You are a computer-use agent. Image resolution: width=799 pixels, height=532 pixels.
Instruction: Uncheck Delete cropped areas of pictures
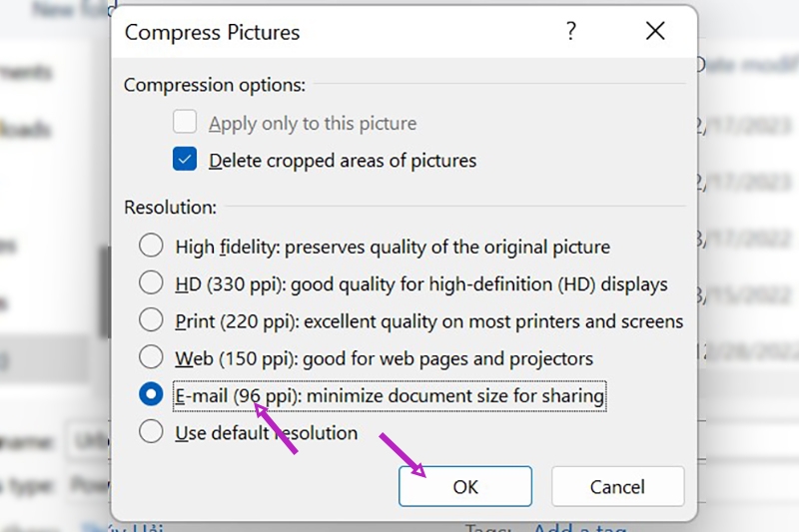185,159
